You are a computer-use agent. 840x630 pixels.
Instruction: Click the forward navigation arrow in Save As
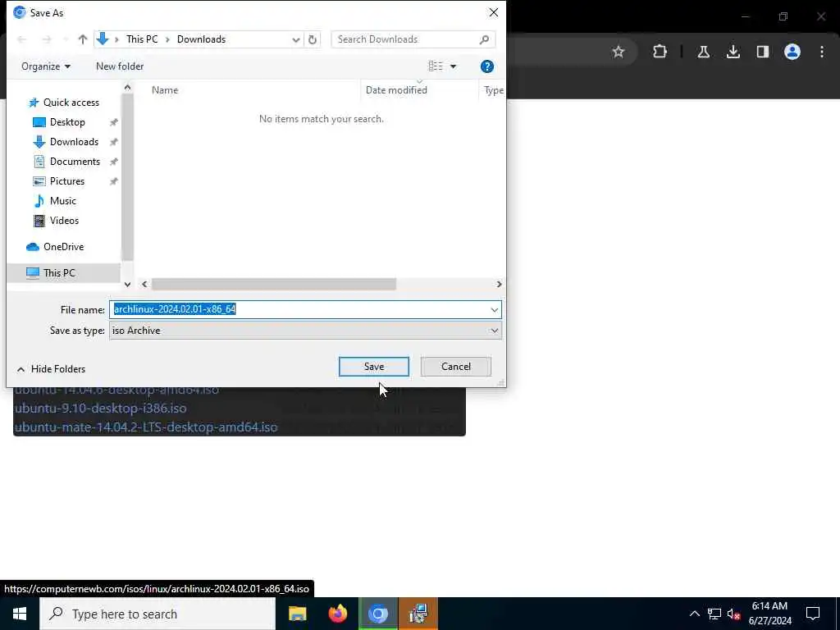[47, 39]
